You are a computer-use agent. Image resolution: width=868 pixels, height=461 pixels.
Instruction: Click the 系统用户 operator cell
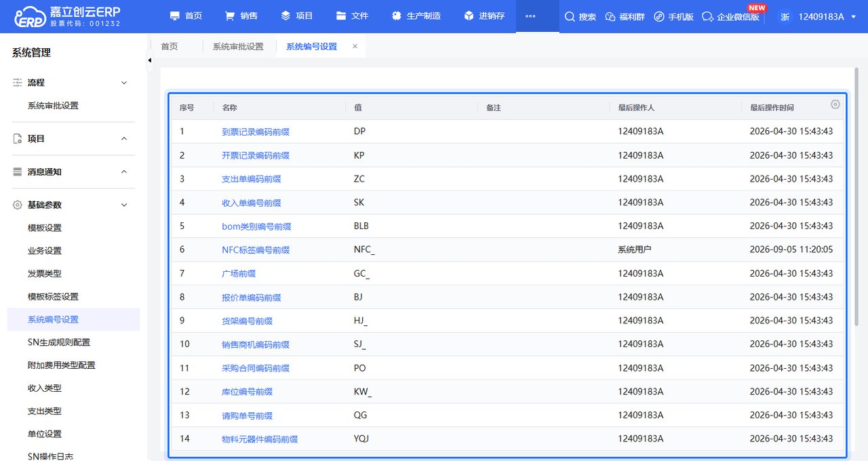[635, 249]
